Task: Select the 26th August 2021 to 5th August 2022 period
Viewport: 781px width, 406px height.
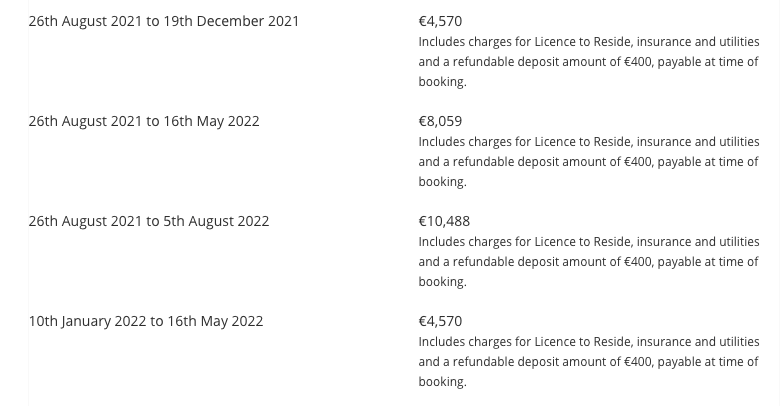Action: (x=149, y=221)
